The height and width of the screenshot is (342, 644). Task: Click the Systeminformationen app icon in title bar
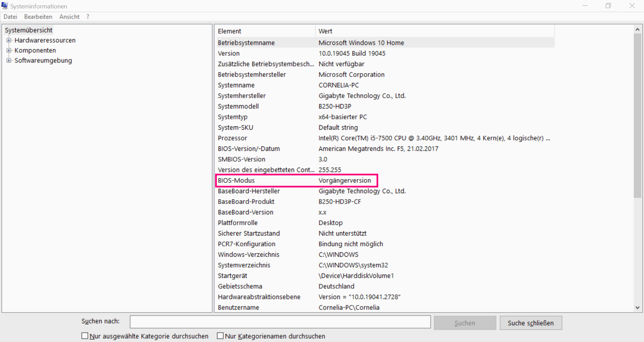(x=5, y=6)
